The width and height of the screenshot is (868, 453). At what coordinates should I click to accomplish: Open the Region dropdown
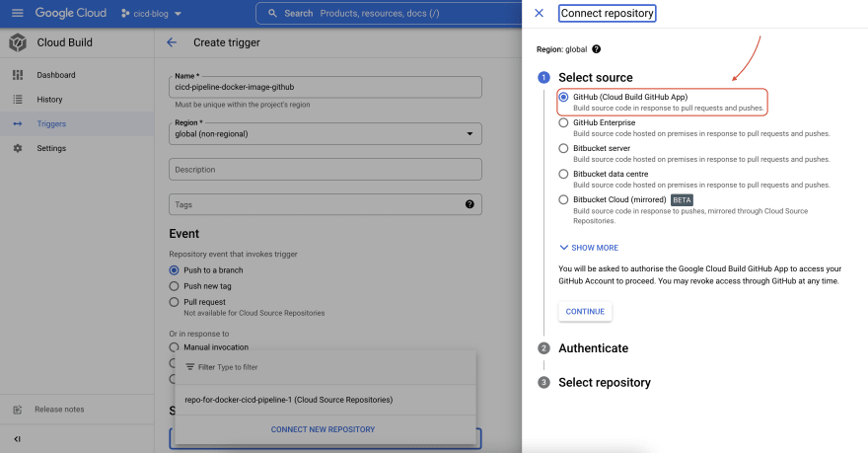325,133
